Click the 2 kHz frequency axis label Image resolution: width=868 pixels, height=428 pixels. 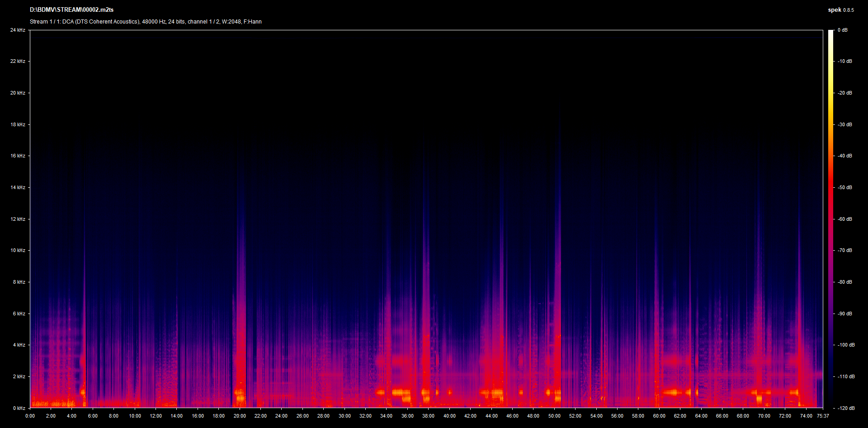(19, 376)
